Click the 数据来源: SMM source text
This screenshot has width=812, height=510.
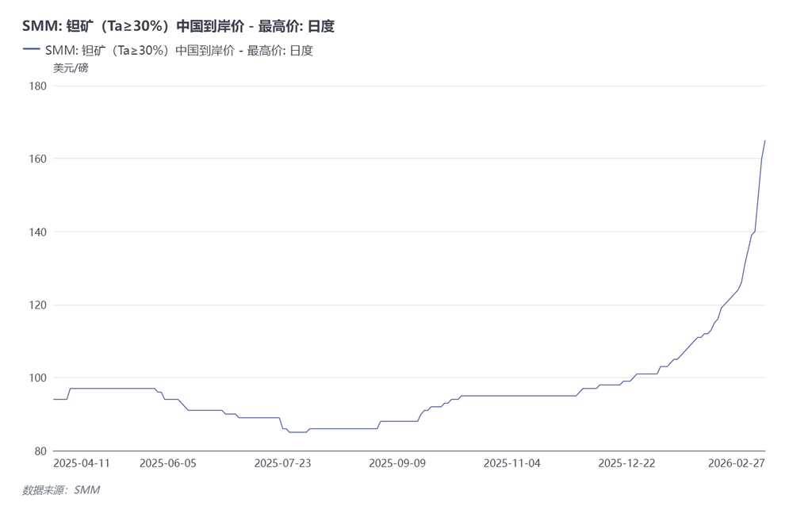tap(60, 490)
